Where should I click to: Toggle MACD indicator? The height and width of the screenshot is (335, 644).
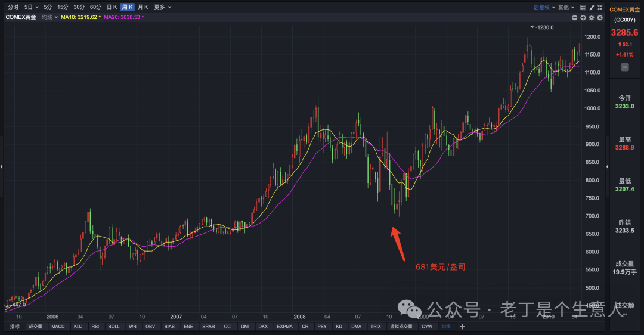[58, 327]
